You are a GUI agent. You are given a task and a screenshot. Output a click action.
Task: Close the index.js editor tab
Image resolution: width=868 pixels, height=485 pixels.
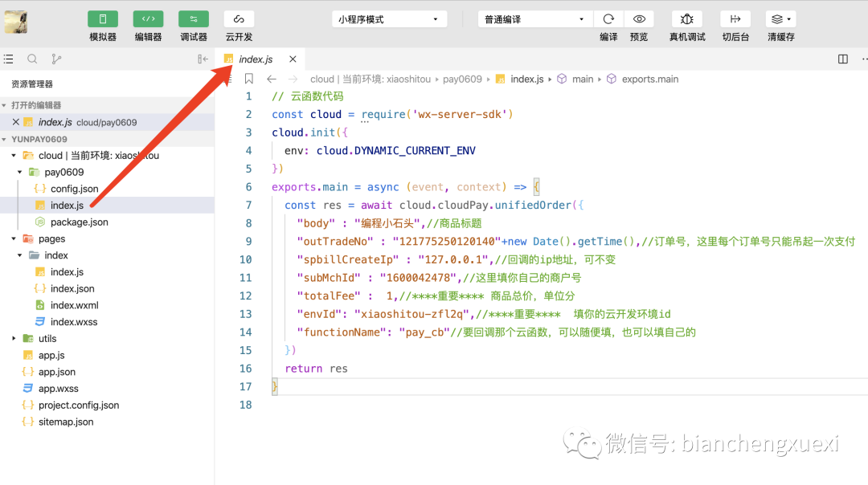pyautogui.click(x=293, y=59)
